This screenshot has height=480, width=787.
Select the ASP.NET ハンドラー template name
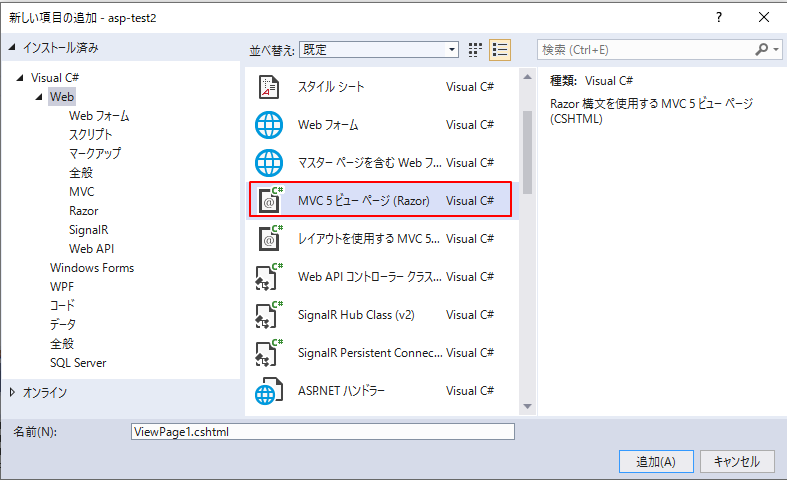[341, 391]
